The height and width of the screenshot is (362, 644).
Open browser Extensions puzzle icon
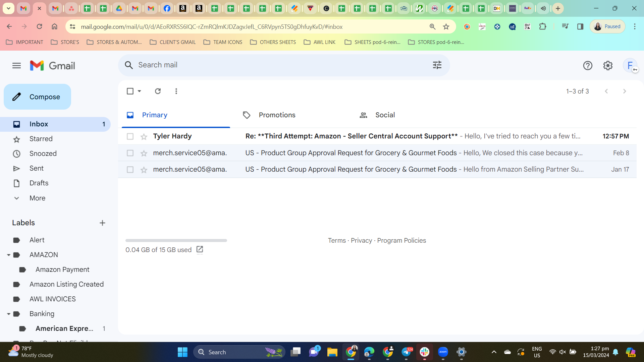point(543,26)
